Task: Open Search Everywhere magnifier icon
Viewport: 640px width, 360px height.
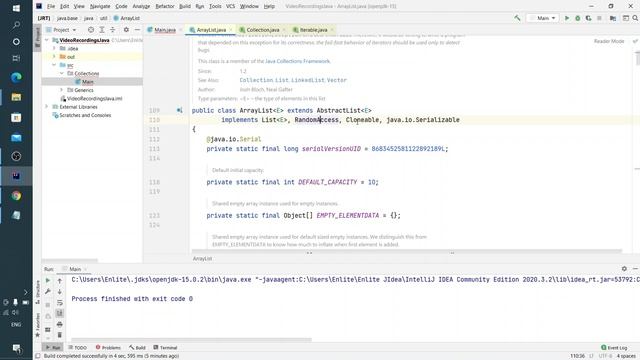Action: [635, 18]
